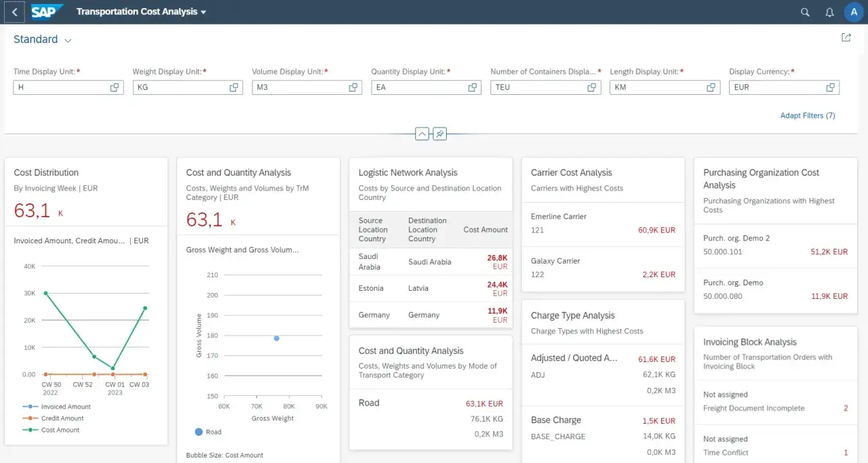868x463 pixels.
Task: Click the share icon near Standard
Action: point(846,38)
